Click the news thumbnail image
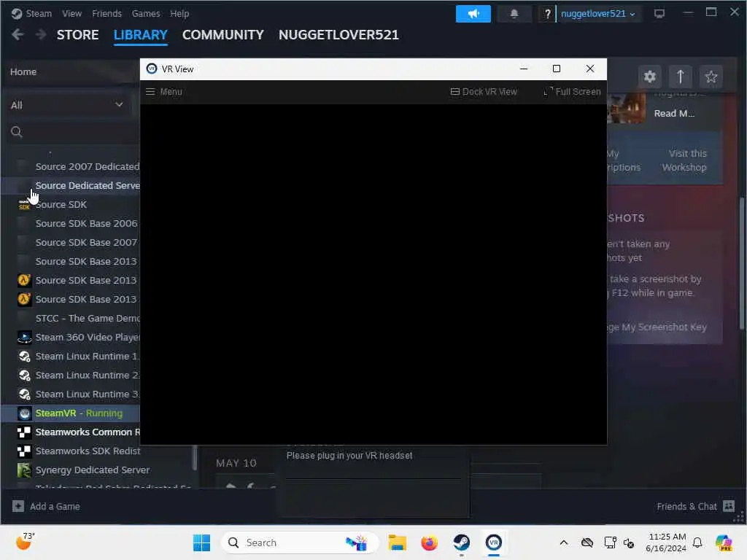747x560 pixels. tap(627, 109)
